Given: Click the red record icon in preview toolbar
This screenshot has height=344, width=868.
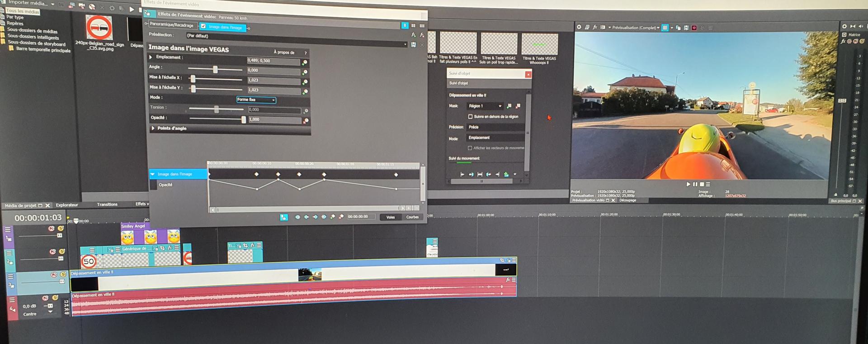Looking at the screenshot, I should (694, 28).
